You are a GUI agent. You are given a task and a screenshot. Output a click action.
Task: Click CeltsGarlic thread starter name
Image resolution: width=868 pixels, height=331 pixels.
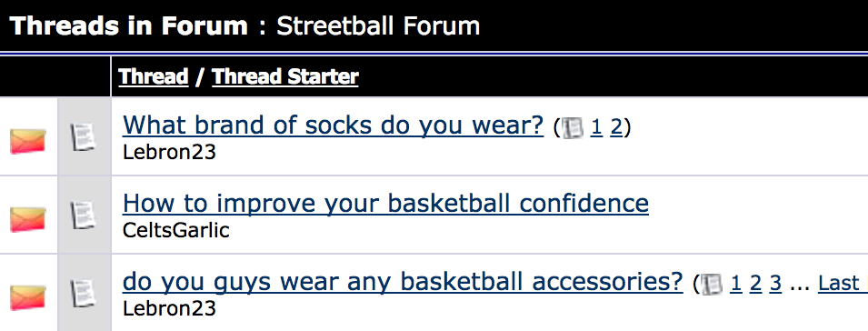pos(176,230)
